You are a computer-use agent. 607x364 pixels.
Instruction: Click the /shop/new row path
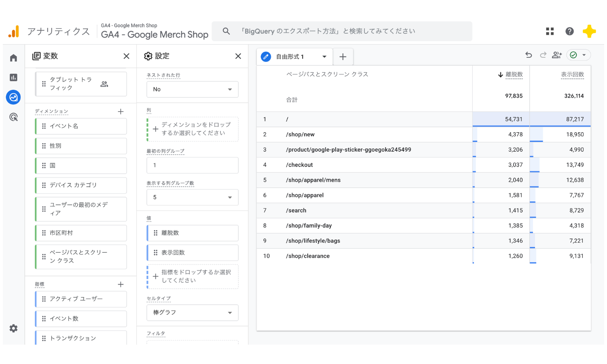pos(300,135)
